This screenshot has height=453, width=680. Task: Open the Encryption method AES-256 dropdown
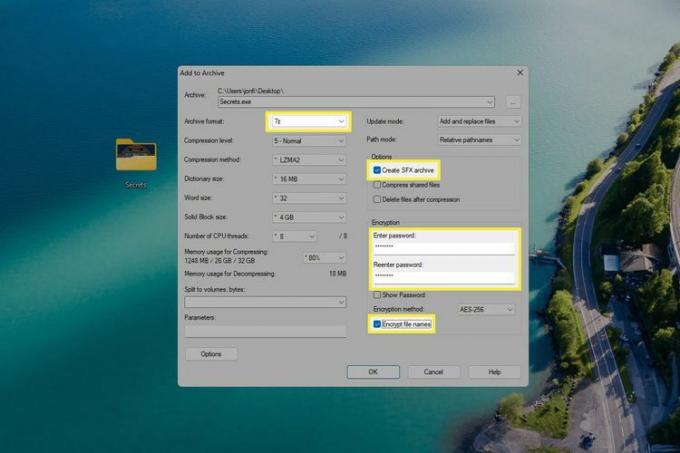click(x=486, y=310)
